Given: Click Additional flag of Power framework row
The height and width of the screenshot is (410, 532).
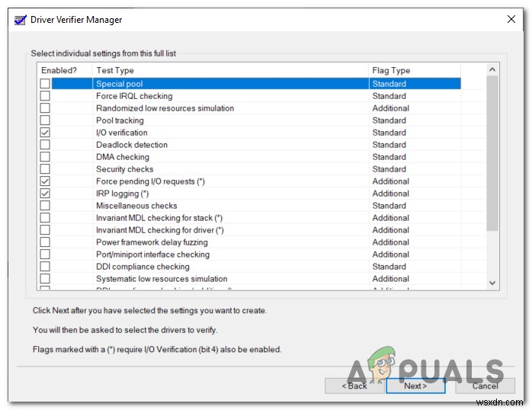Looking at the screenshot, I should point(390,242).
